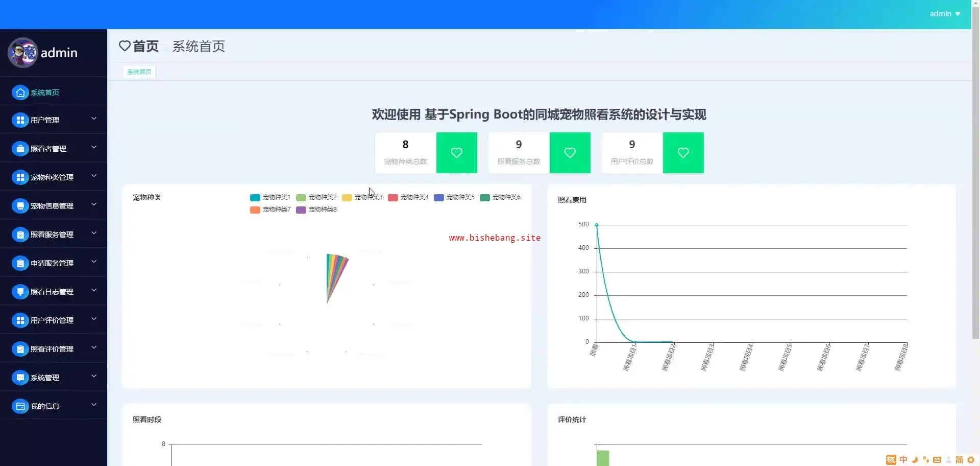This screenshot has height=466, width=980.
Task: Click the punctuation icon in IME toolbar
Action: [926, 460]
